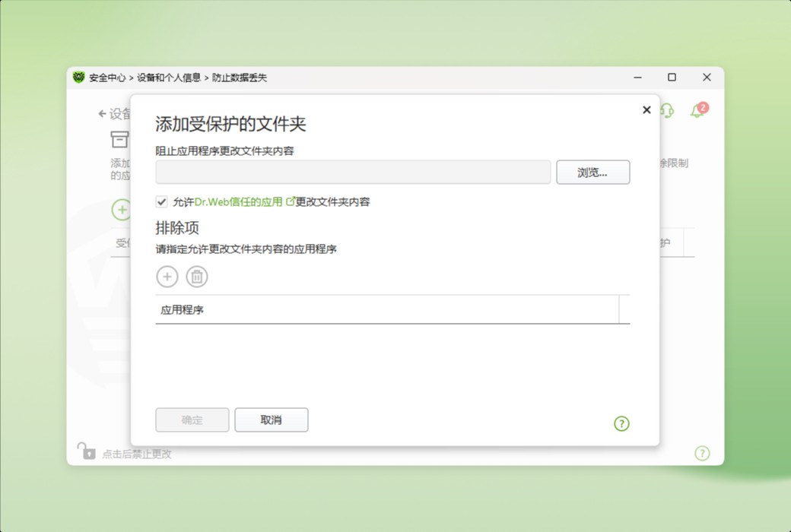Select the 应用程序 column header
The height and width of the screenshot is (532, 791).
coord(182,309)
